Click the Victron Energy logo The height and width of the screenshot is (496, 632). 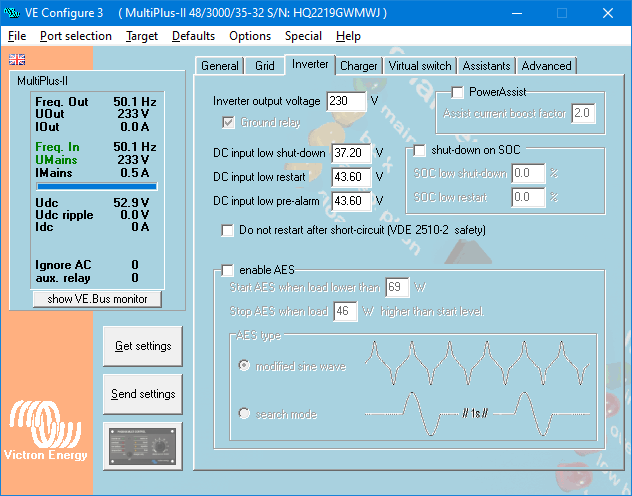[x=47, y=432]
